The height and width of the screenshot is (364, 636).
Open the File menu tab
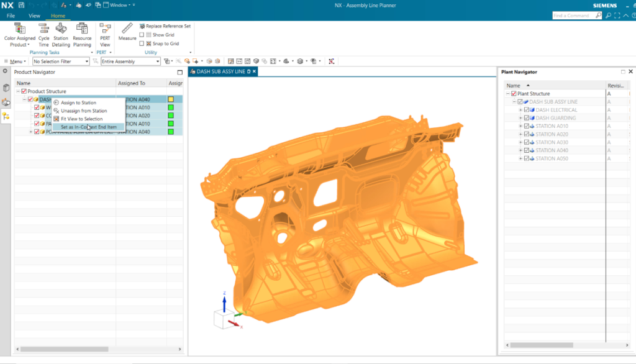(11, 16)
